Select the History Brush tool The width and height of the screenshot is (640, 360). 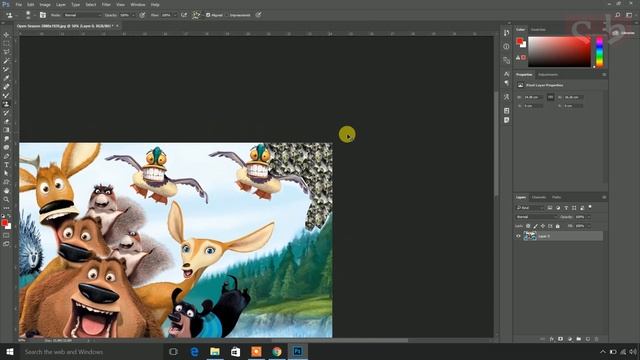click(6, 112)
